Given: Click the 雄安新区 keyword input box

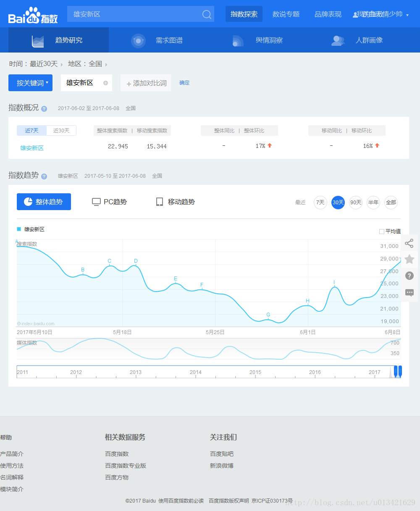Looking at the screenshot, I should [87, 83].
